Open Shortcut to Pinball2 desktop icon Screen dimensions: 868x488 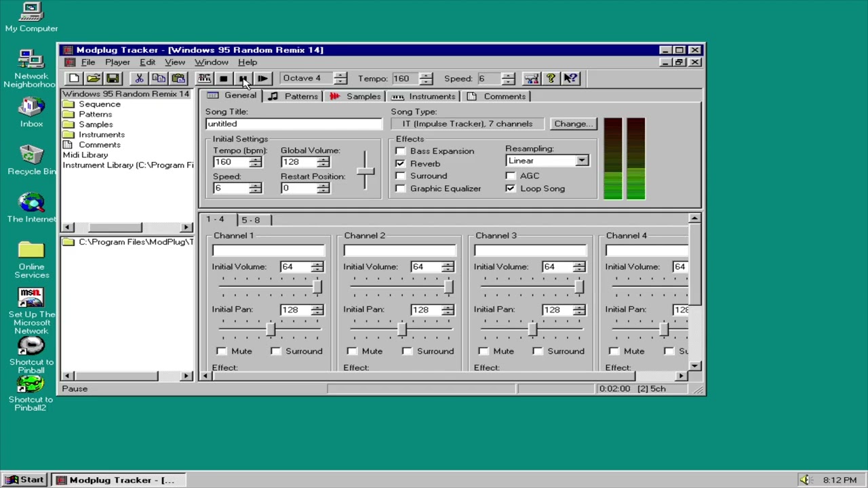(31, 394)
